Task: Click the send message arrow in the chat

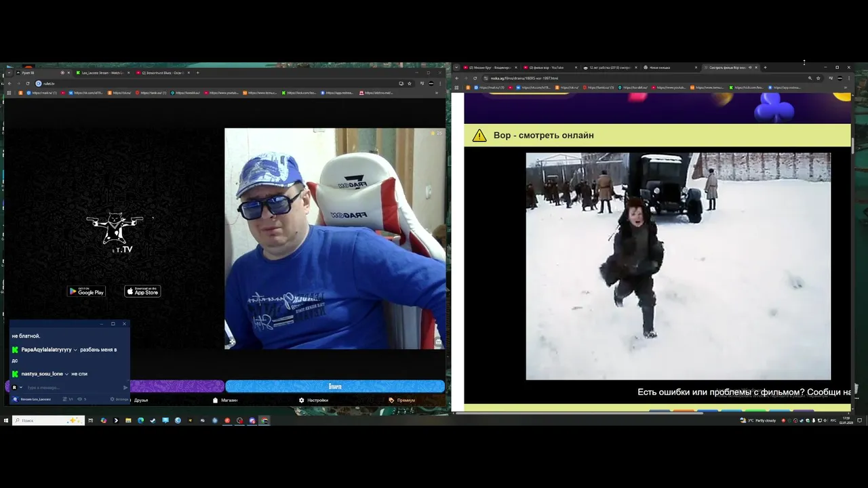Action: [125, 388]
